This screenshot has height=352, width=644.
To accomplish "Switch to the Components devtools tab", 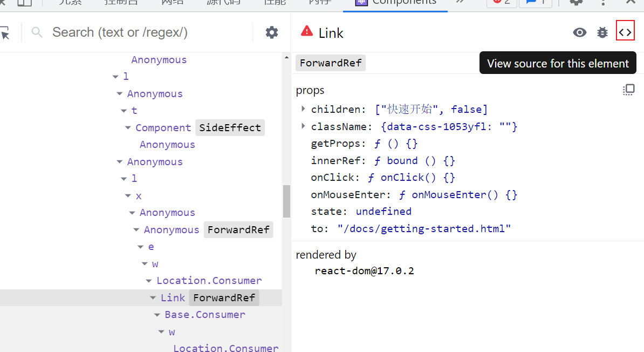I will (x=395, y=3).
